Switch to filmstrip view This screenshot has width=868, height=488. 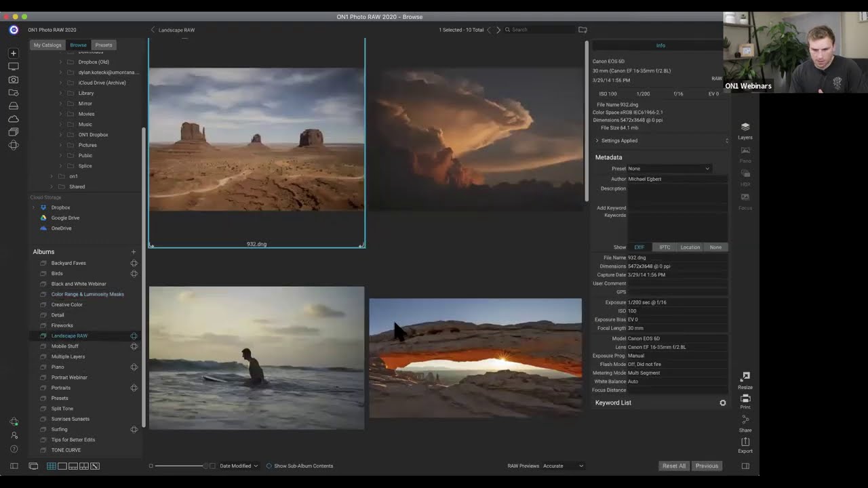click(x=73, y=466)
